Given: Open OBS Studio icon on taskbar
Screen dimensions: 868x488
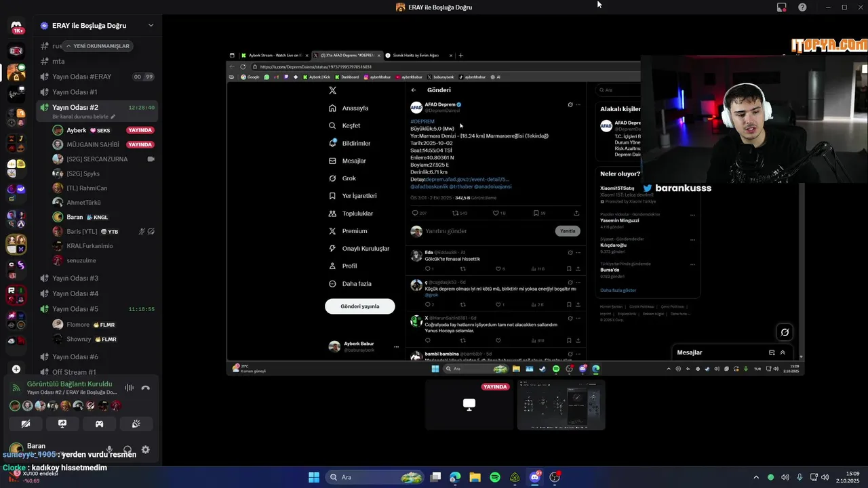Looking at the screenshot, I should tap(555, 477).
